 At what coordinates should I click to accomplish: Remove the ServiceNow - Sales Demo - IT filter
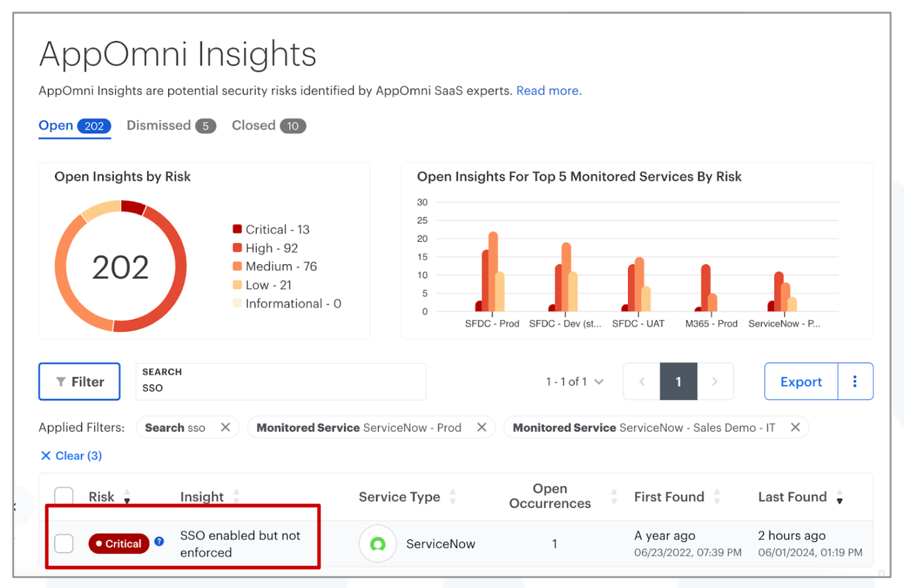tap(796, 427)
